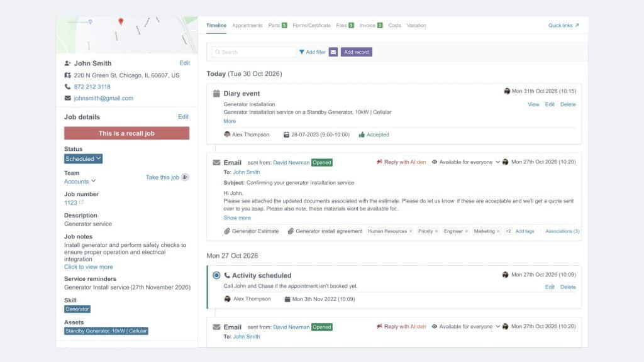This screenshot has height=362, width=644.
Task: Toggle eye visibility icon in bottom Email record
Action: click(434, 327)
